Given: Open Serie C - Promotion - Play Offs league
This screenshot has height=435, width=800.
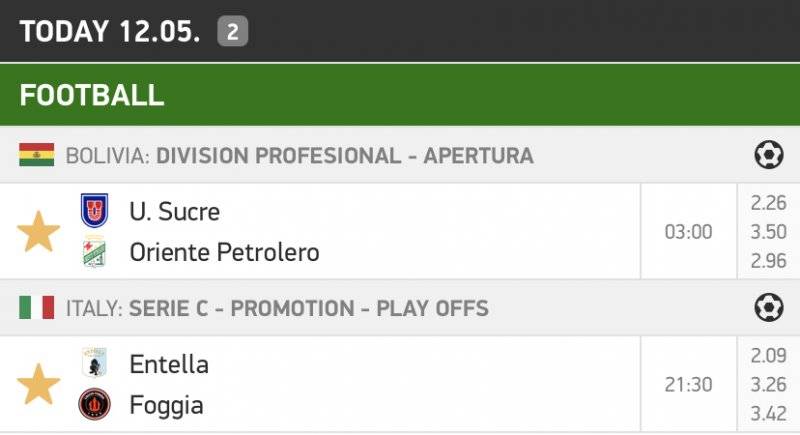Looking at the screenshot, I should coord(308,308).
